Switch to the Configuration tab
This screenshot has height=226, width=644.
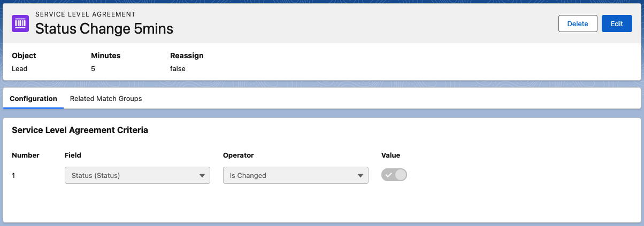click(x=33, y=99)
